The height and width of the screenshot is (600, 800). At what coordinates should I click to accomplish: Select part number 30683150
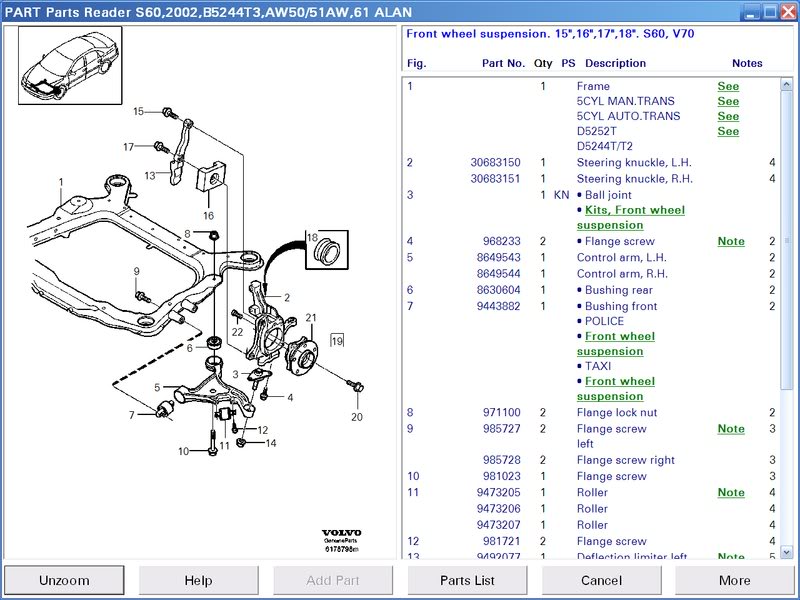[x=495, y=162]
